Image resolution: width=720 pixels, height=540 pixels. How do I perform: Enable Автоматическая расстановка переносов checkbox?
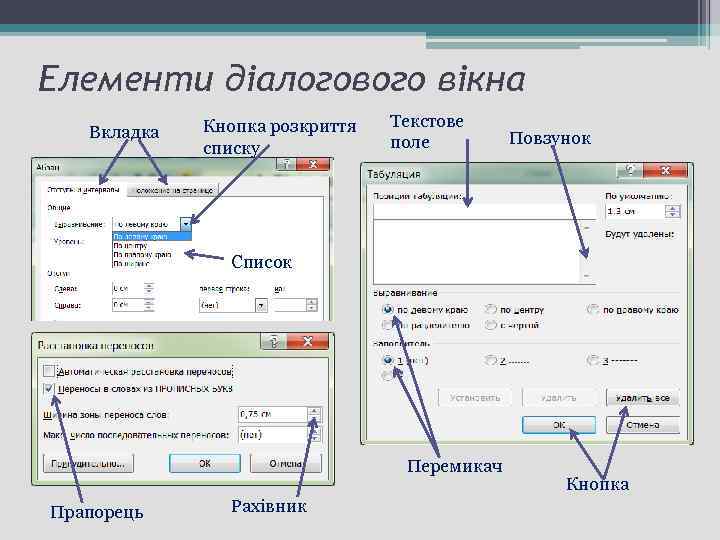coord(49,371)
